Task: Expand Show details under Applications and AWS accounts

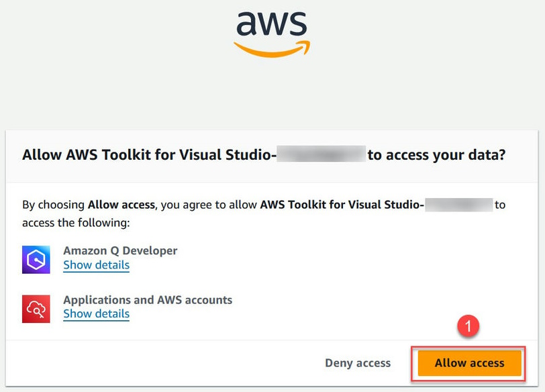Action: pyautogui.click(x=96, y=313)
